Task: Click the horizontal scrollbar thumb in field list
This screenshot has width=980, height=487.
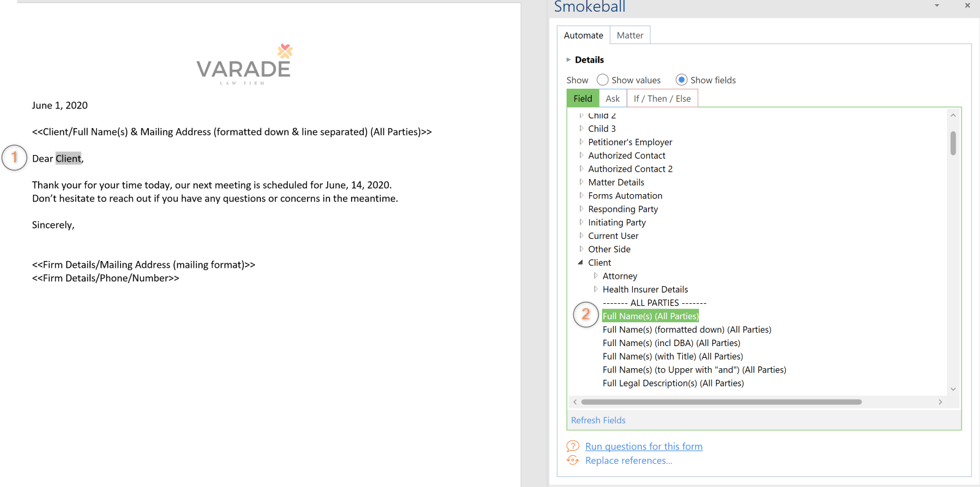Action: (722, 402)
